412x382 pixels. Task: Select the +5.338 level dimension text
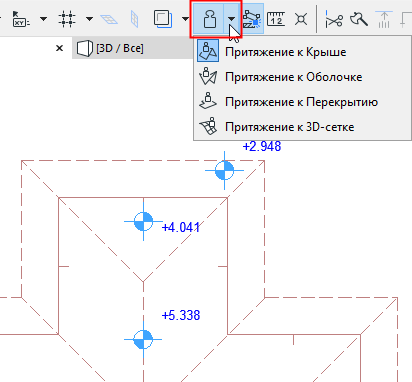pos(181,315)
